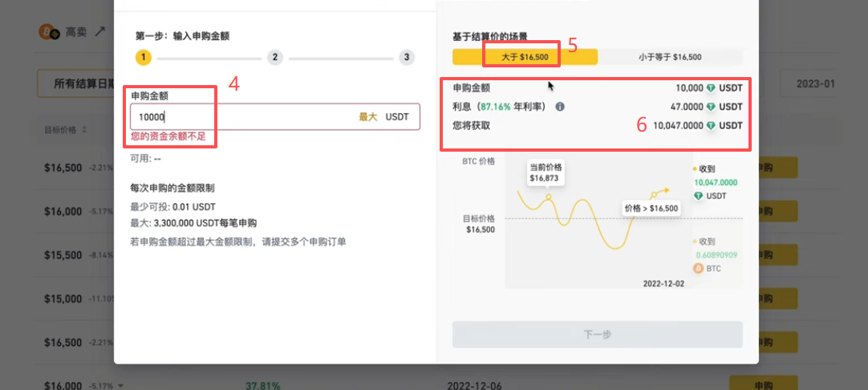Click the 申购 button in the $15,500 row
The width and height of the screenshot is (868, 390).
[778, 255]
